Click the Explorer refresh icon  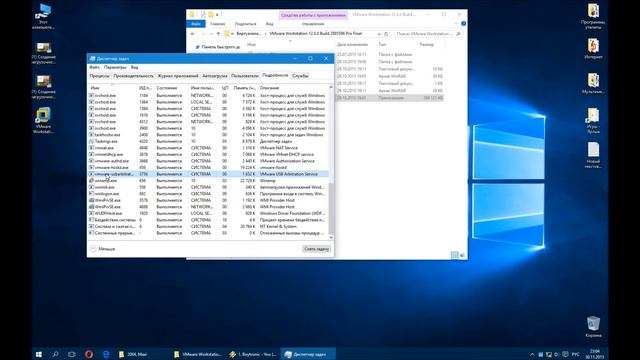tap(386, 34)
